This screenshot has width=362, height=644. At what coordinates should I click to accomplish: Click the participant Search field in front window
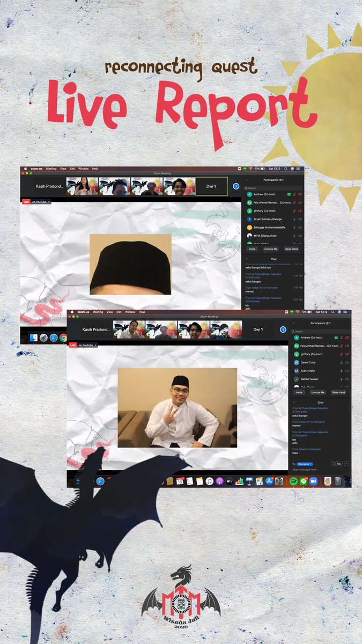click(x=320, y=332)
